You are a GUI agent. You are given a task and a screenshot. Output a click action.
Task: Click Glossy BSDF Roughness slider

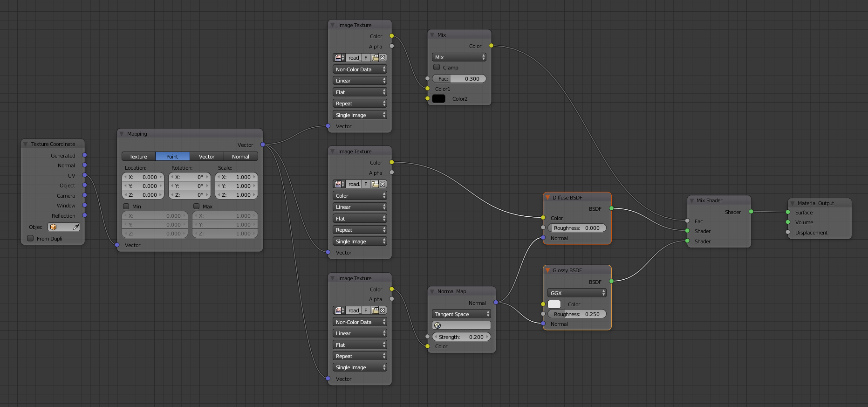577,314
